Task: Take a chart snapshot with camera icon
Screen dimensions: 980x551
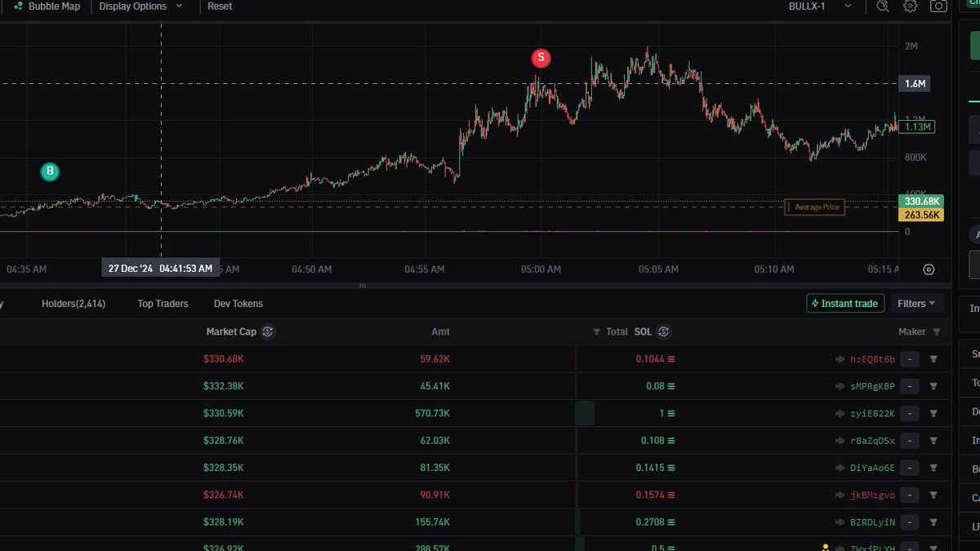Action: (x=938, y=7)
